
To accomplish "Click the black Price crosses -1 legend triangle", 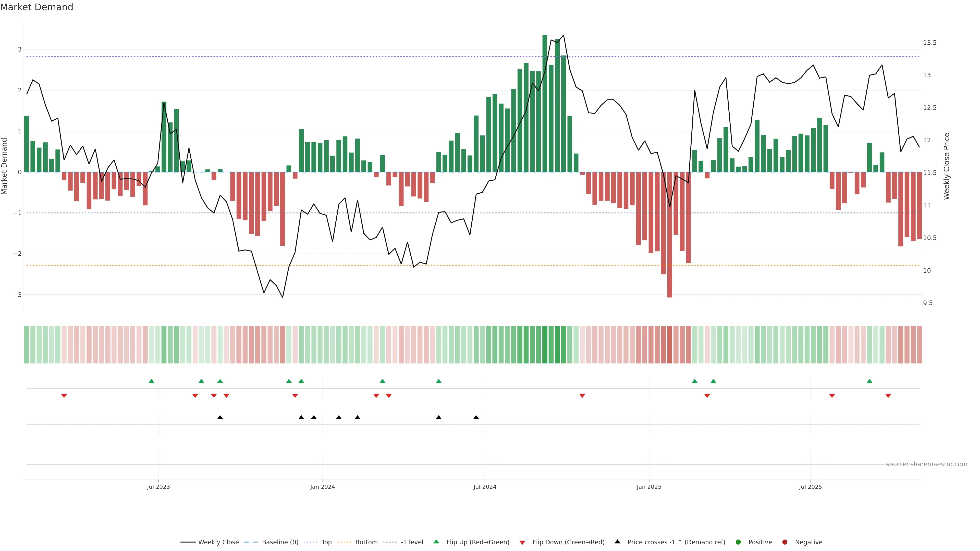I will pyautogui.click(x=617, y=542).
